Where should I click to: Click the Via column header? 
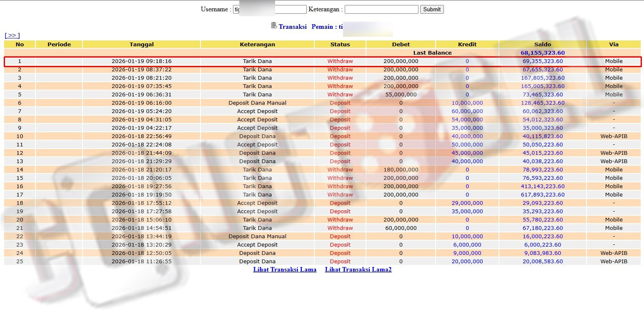click(613, 44)
